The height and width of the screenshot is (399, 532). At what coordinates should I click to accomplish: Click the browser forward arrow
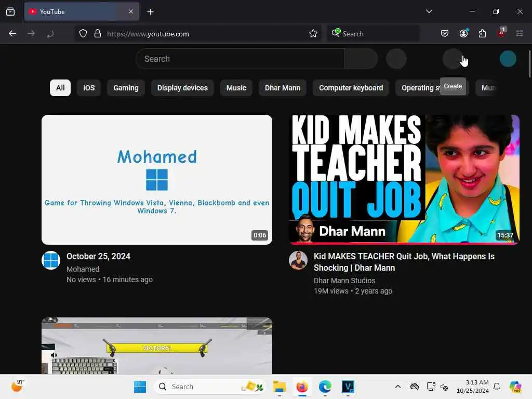31,34
